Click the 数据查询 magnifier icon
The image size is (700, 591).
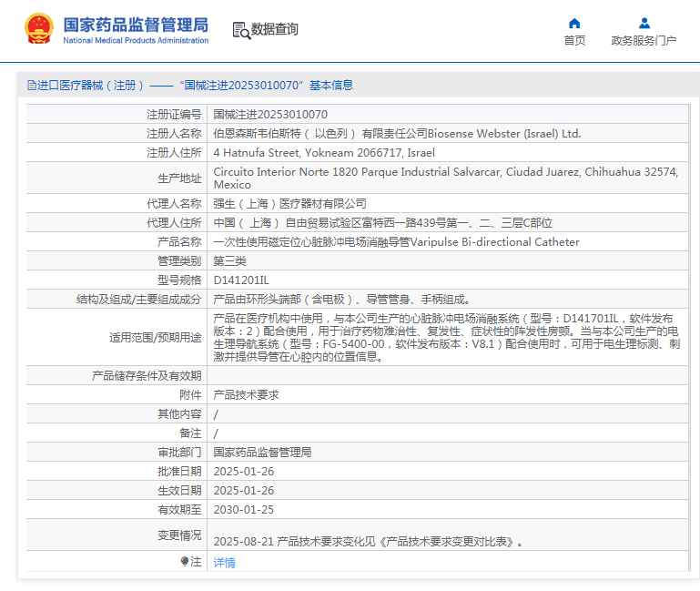[x=241, y=30]
